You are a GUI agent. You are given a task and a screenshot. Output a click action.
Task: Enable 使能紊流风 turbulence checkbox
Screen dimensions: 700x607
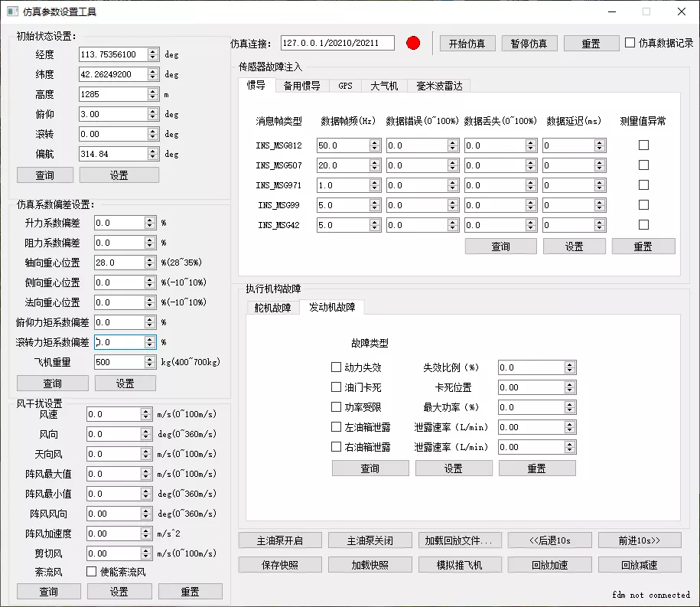coord(92,572)
